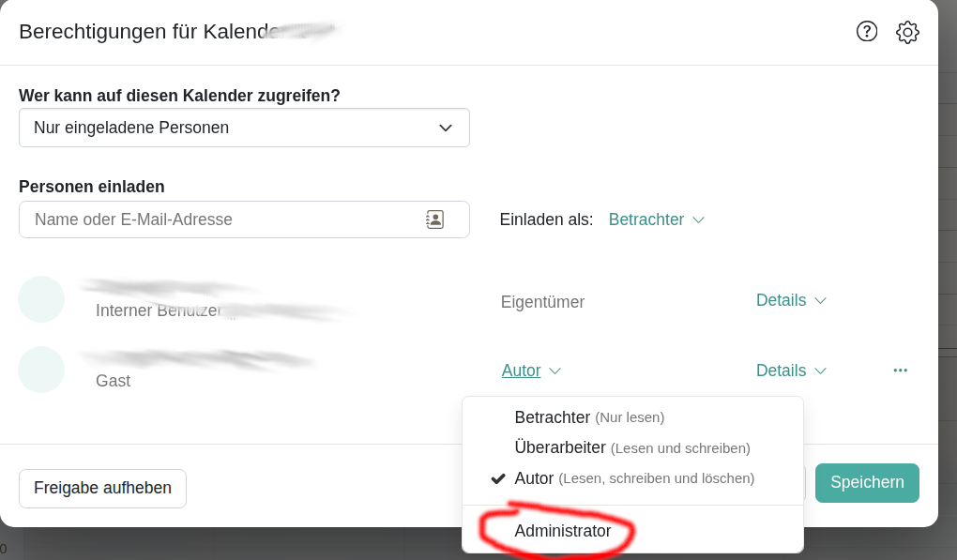957x560 pixels.
Task: Open the guest's Autor role dropdown
Action: pyautogui.click(x=531, y=371)
